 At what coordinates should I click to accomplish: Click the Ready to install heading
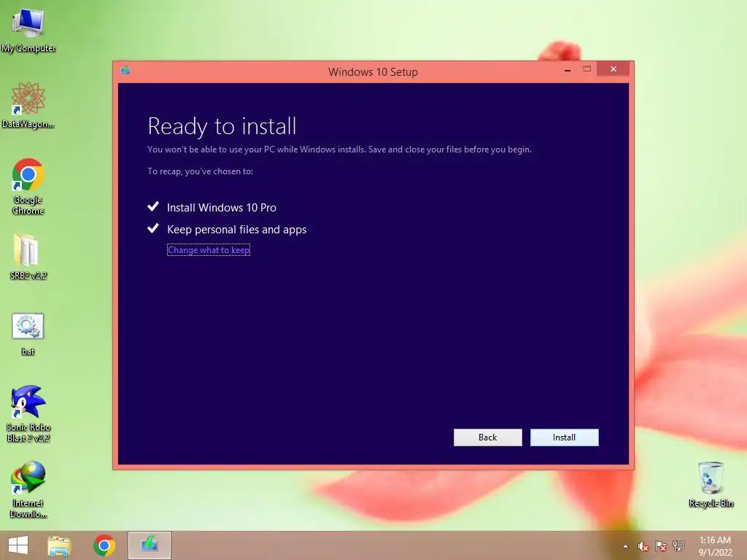[x=222, y=126]
